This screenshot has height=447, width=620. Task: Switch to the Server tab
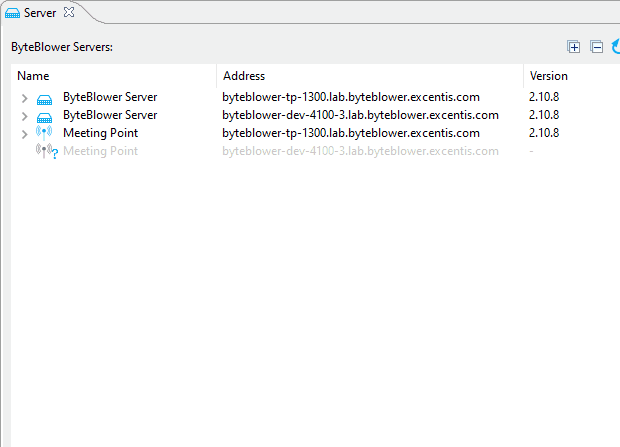click(x=40, y=13)
